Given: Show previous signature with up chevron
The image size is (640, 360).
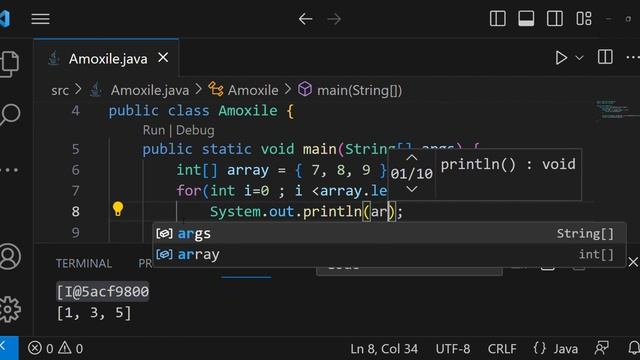Looking at the screenshot, I should [412, 158].
